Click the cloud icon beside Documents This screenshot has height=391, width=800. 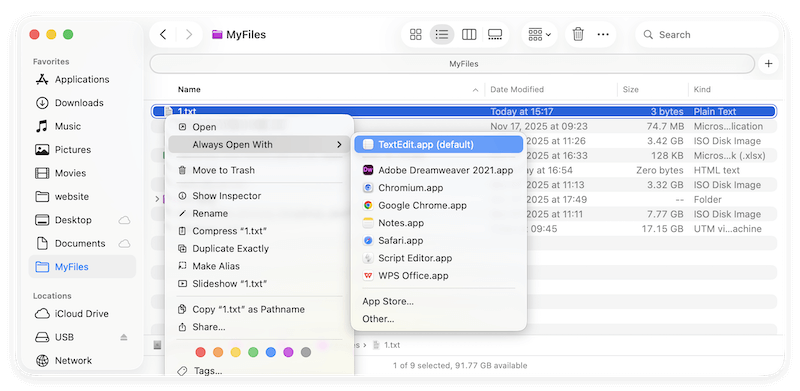[124, 244]
